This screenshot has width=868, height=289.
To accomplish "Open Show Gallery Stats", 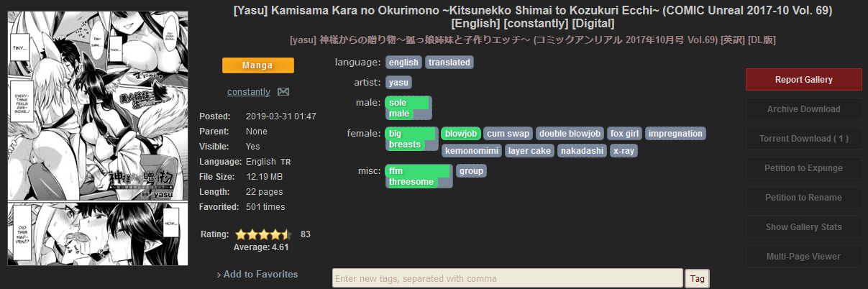I will tap(803, 227).
